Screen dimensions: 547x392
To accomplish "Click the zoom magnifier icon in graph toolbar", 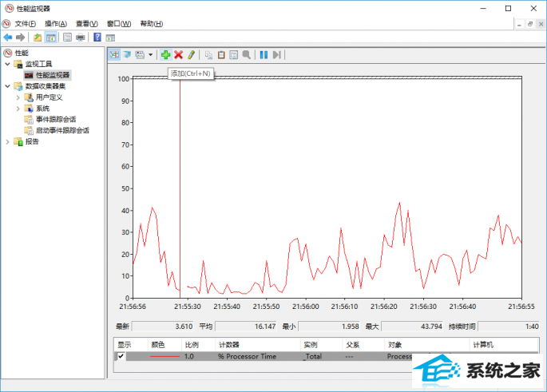I will tap(247, 54).
